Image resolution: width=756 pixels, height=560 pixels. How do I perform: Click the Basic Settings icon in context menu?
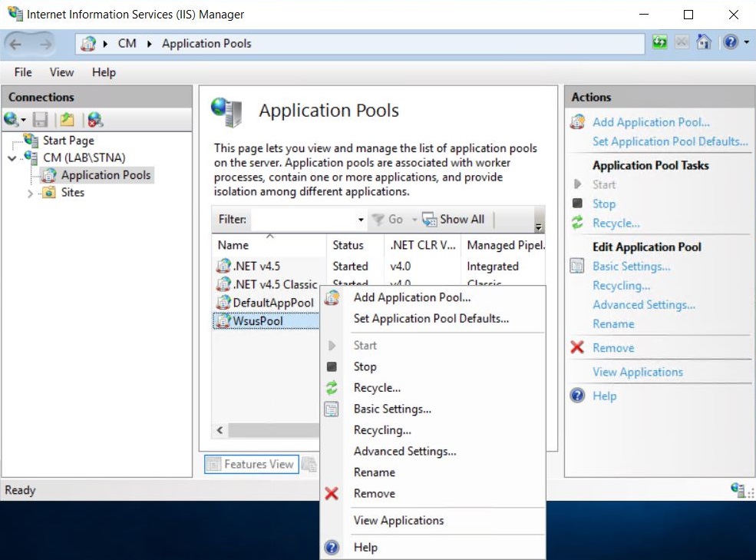(x=332, y=409)
